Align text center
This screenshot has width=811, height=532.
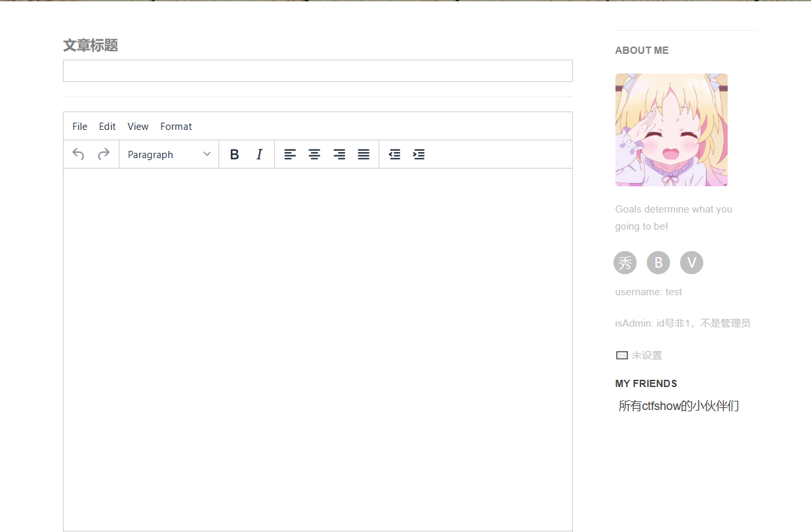coord(314,154)
